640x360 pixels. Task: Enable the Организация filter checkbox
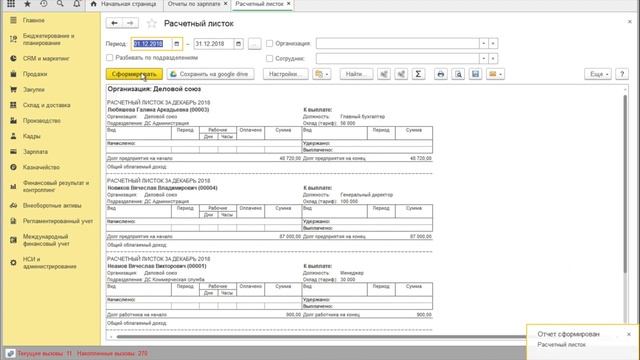coord(269,43)
